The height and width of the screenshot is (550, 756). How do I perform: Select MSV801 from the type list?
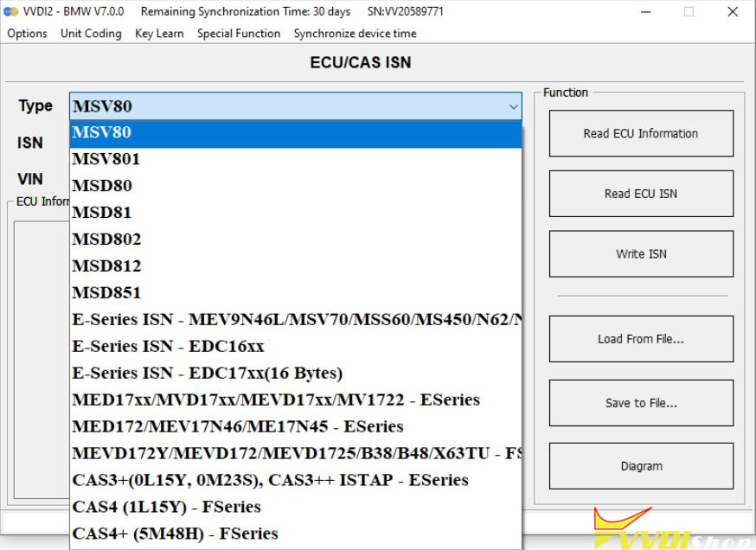[x=296, y=159]
